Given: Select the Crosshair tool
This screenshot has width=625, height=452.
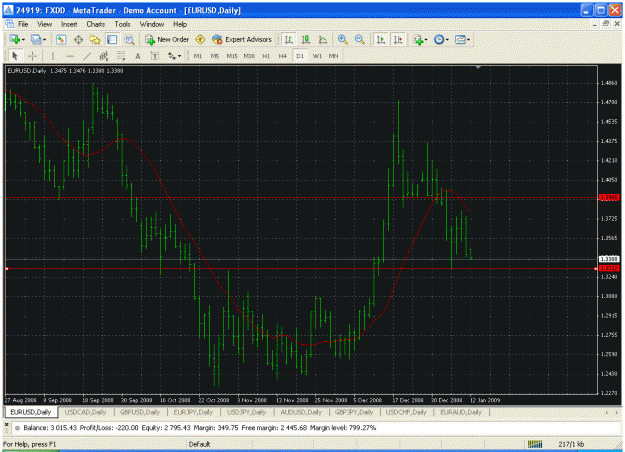Looking at the screenshot, I should pos(32,56).
